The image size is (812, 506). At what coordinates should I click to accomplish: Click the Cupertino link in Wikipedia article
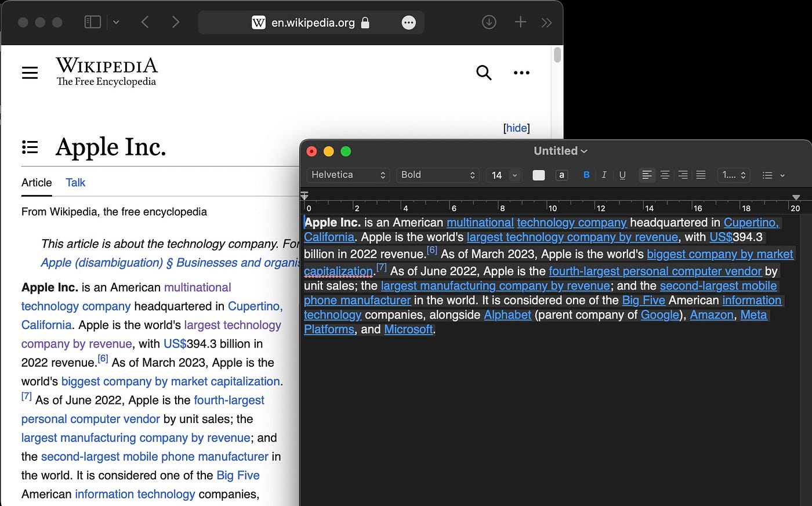[x=255, y=306]
